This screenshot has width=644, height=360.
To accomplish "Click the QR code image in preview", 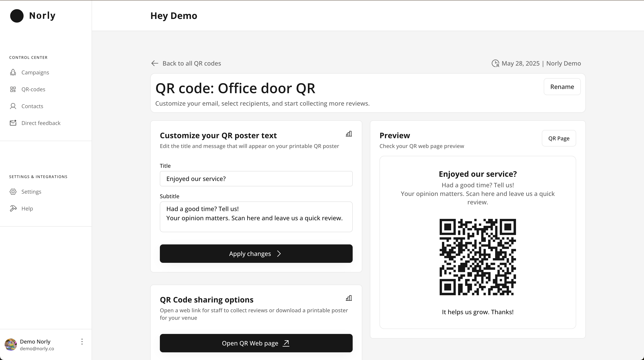I will 477,257.
